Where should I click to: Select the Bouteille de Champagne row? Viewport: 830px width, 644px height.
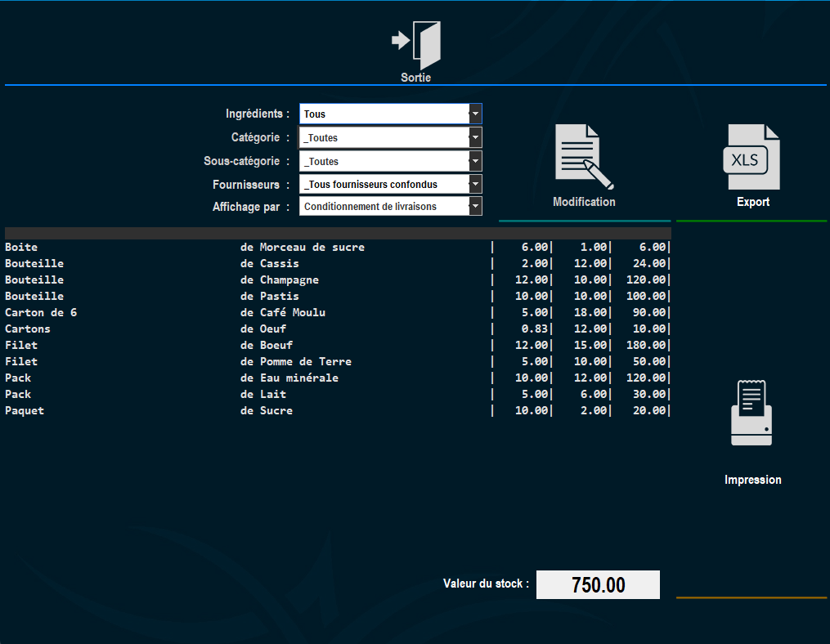pos(338,280)
